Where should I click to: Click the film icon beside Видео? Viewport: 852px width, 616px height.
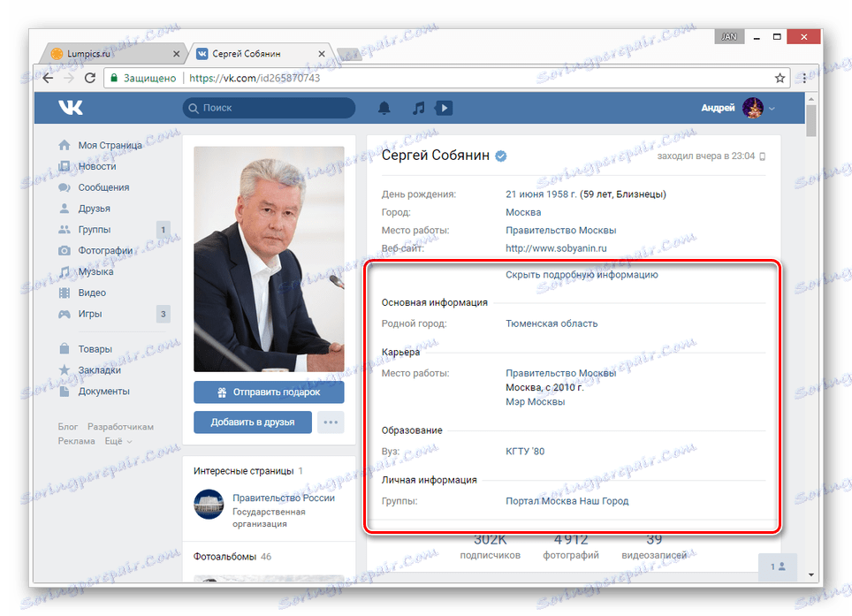pos(65,293)
